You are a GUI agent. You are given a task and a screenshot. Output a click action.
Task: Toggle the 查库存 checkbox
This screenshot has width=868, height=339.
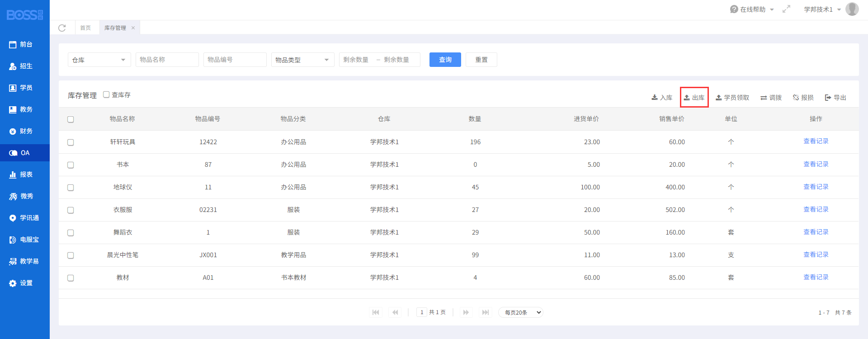106,94
